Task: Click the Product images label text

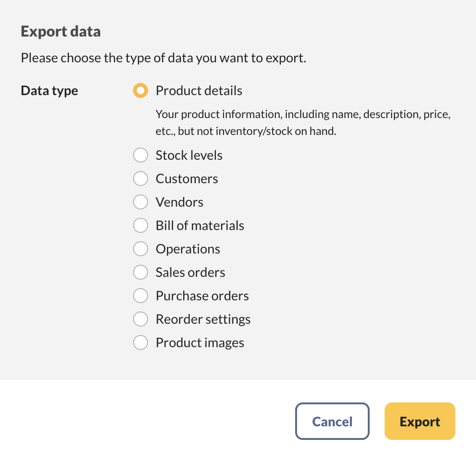Action: click(x=200, y=342)
